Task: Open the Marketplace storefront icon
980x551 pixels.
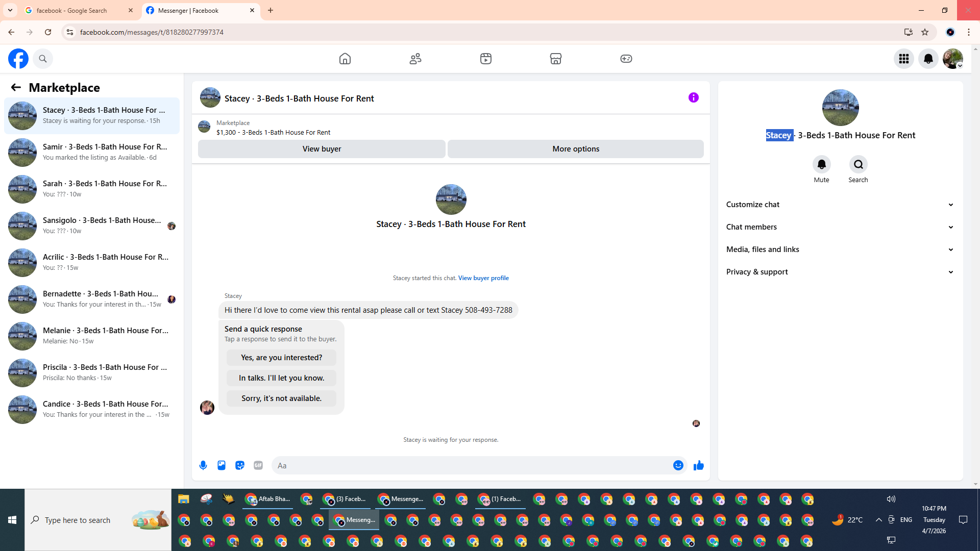Action: pos(556,59)
